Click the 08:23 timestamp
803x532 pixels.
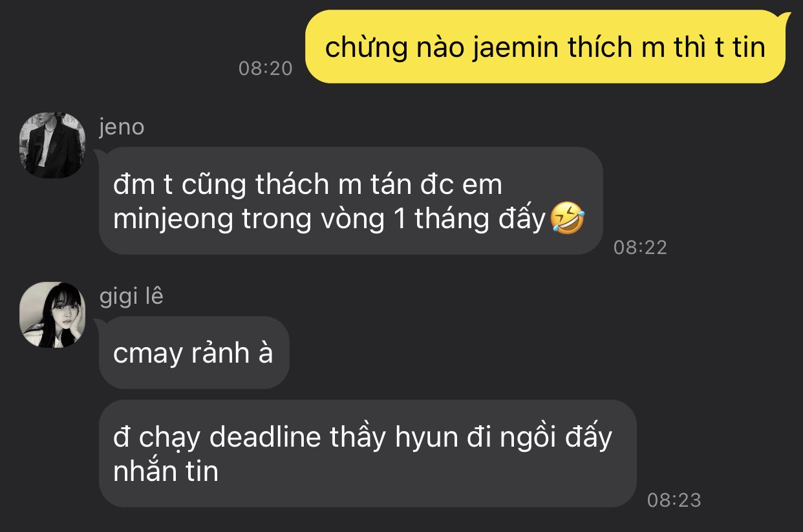(x=674, y=500)
